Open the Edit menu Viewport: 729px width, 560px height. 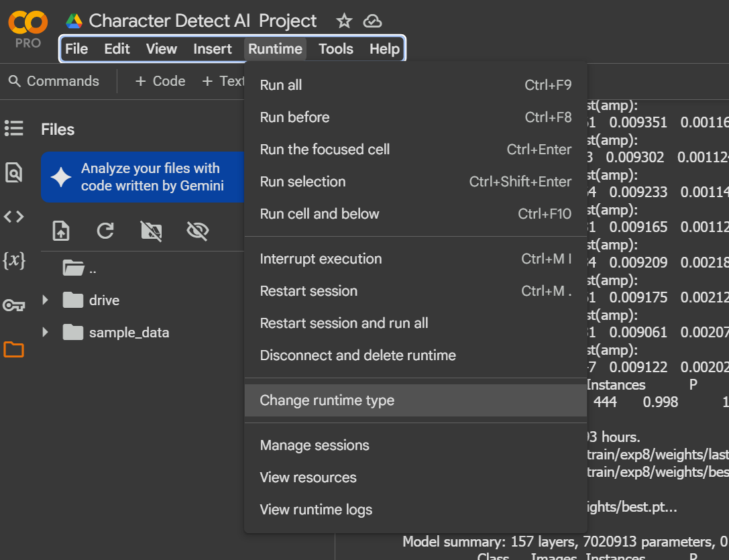[x=117, y=49]
